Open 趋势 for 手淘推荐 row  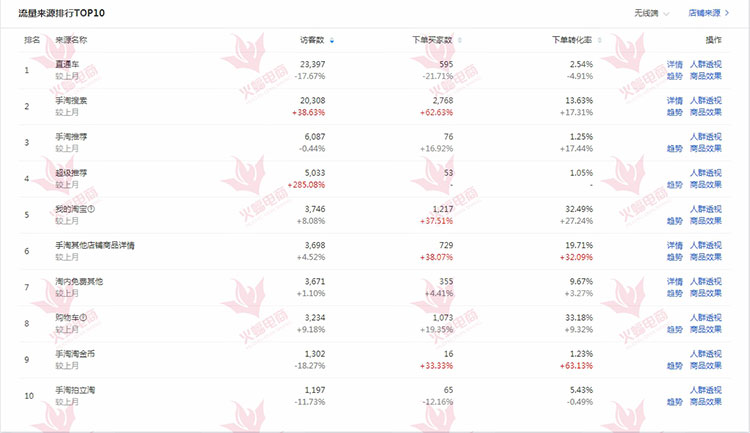coord(675,149)
